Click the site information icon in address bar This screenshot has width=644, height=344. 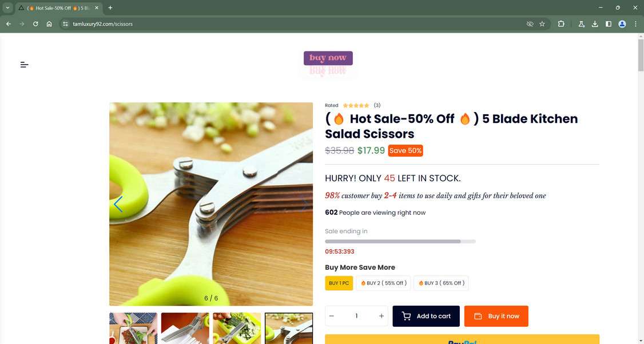point(65,24)
